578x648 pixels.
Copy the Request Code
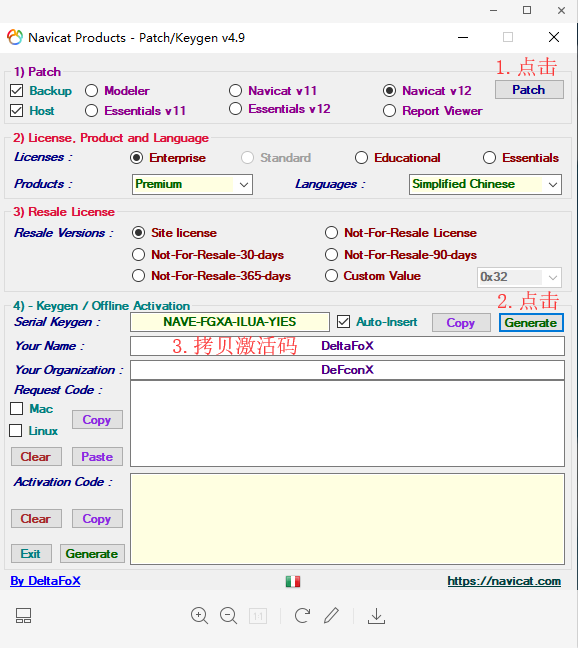pyautogui.click(x=97, y=420)
